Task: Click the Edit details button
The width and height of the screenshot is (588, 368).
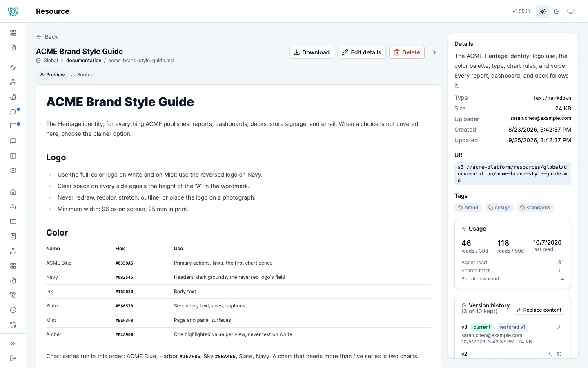Action: click(x=361, y=52)
